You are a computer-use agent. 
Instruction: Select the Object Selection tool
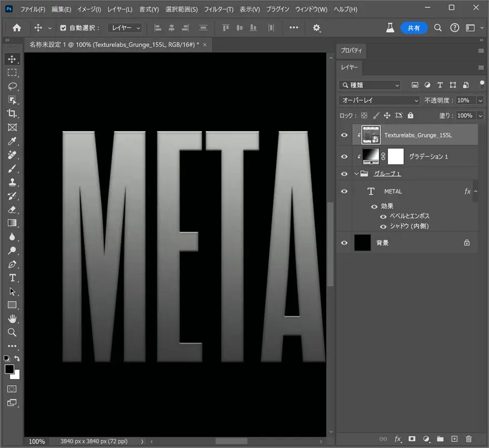[x=12, y=100]
